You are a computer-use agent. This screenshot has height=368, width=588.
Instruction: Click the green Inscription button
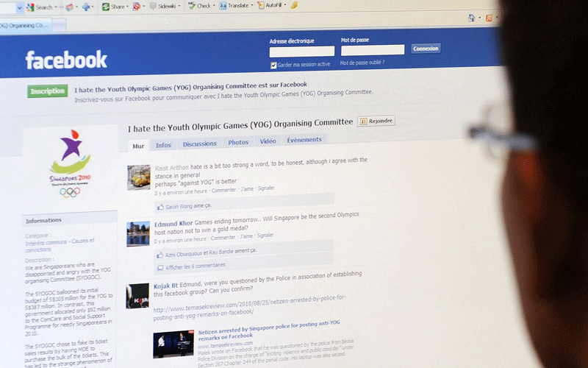coord(47,91)
